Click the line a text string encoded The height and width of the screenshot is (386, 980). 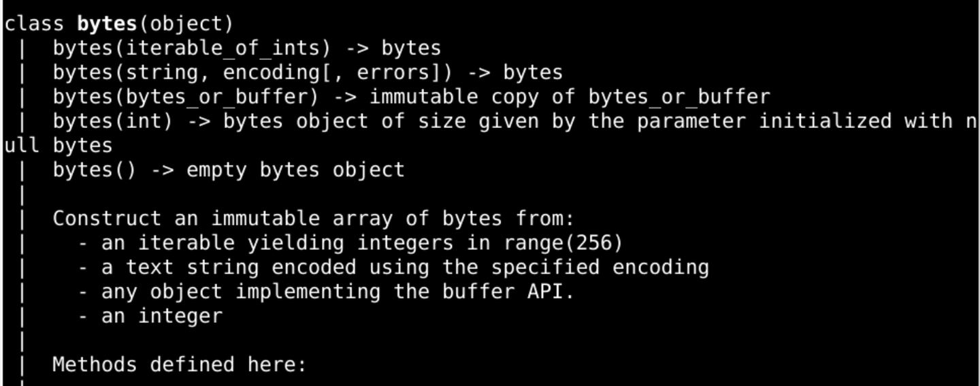tap(393, 268)
